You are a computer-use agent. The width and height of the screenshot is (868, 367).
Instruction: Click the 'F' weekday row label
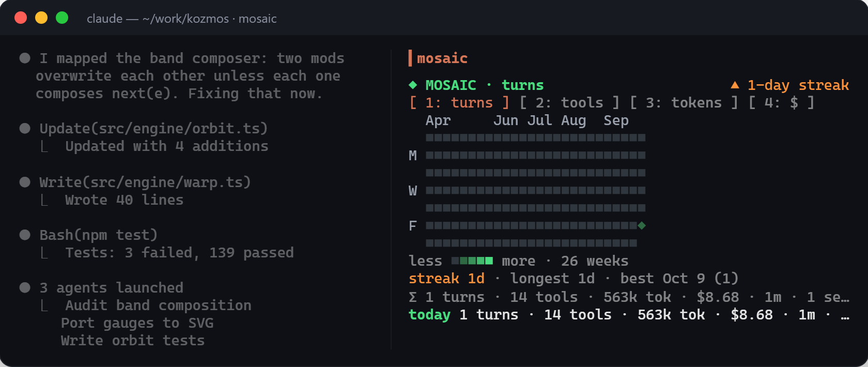pyautogui.click(x=413, y=226)
